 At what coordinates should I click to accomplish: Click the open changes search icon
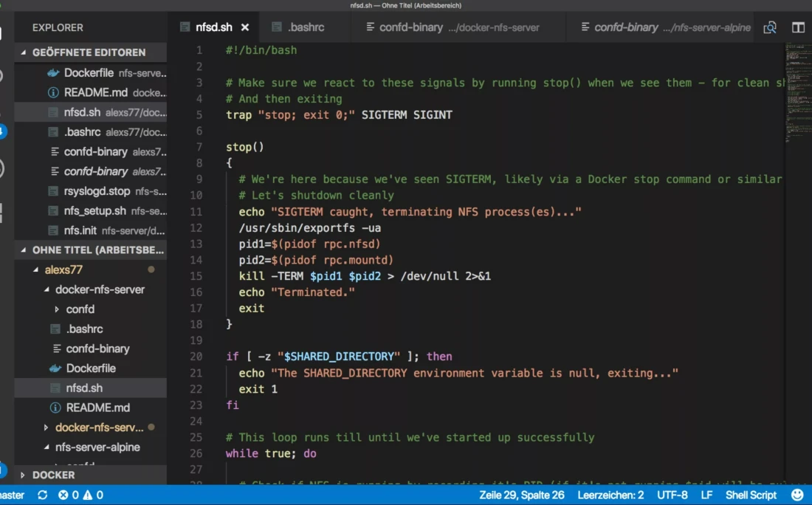(770, 27)
